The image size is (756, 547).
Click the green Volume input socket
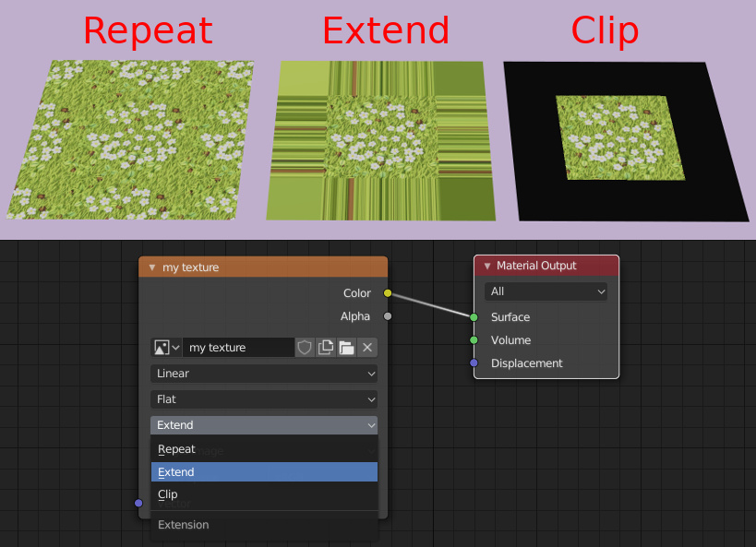[x=474, y=340]
